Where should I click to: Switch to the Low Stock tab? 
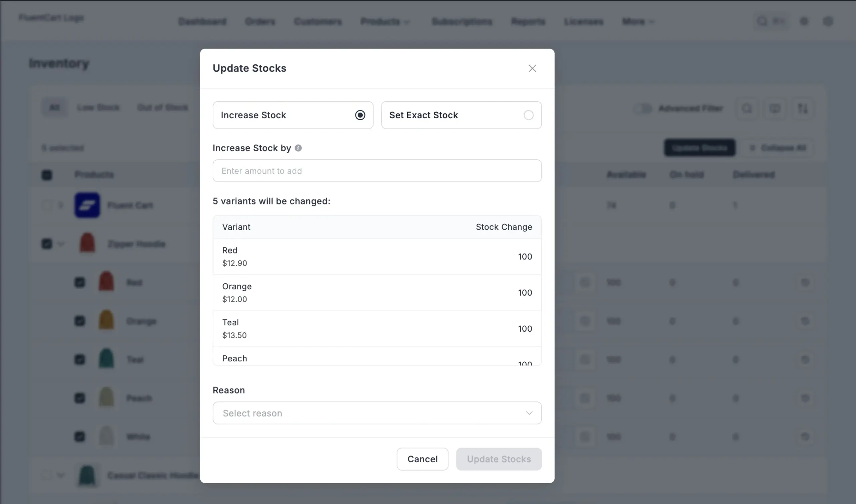[99, 107]
